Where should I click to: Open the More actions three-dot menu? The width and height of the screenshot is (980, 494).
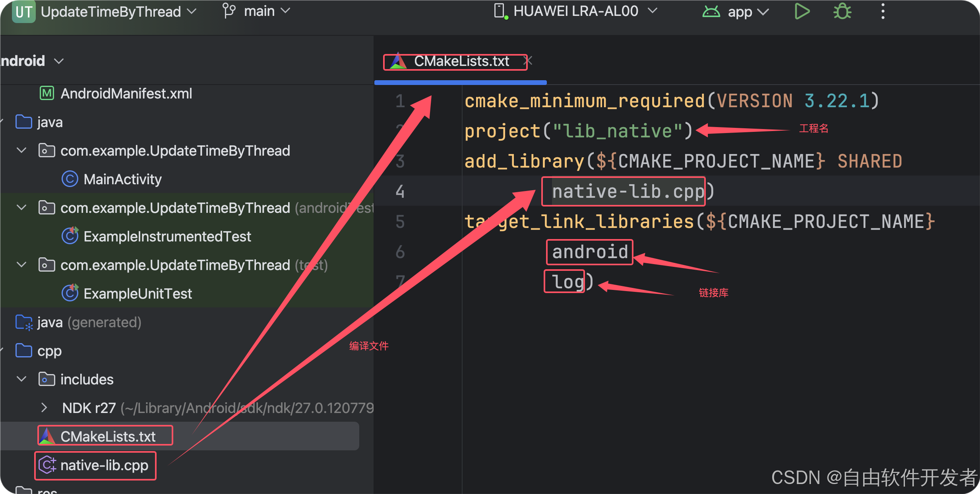(x=883, y=12)
